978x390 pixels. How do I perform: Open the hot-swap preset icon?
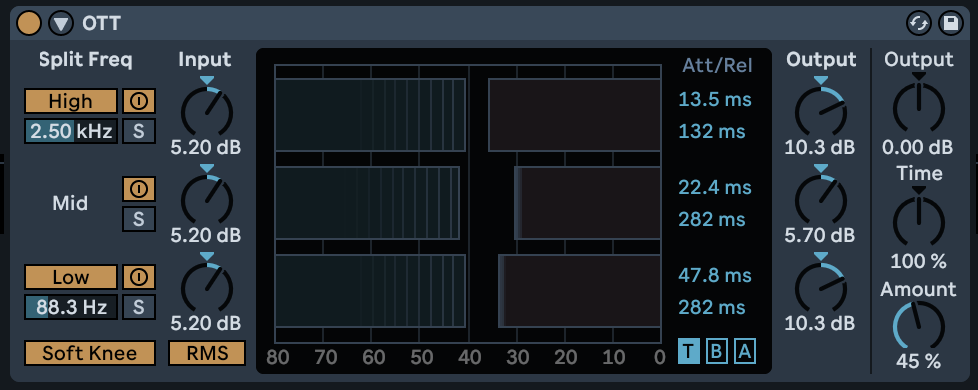pos(919,24)
